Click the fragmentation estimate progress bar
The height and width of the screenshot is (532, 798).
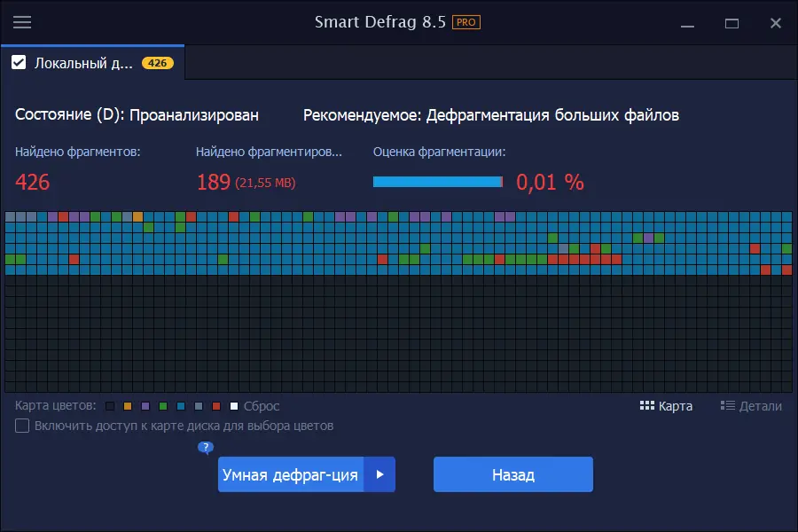[438, 182]
